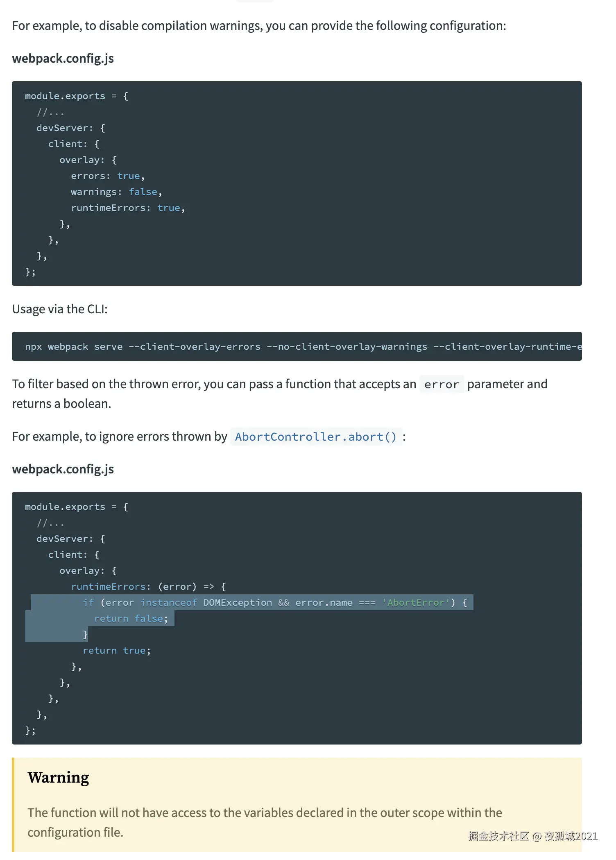Click the 'errors: true,' code line
Image resolution: width=616 pixels, height=860 pixels.
(x=107, y=176)
